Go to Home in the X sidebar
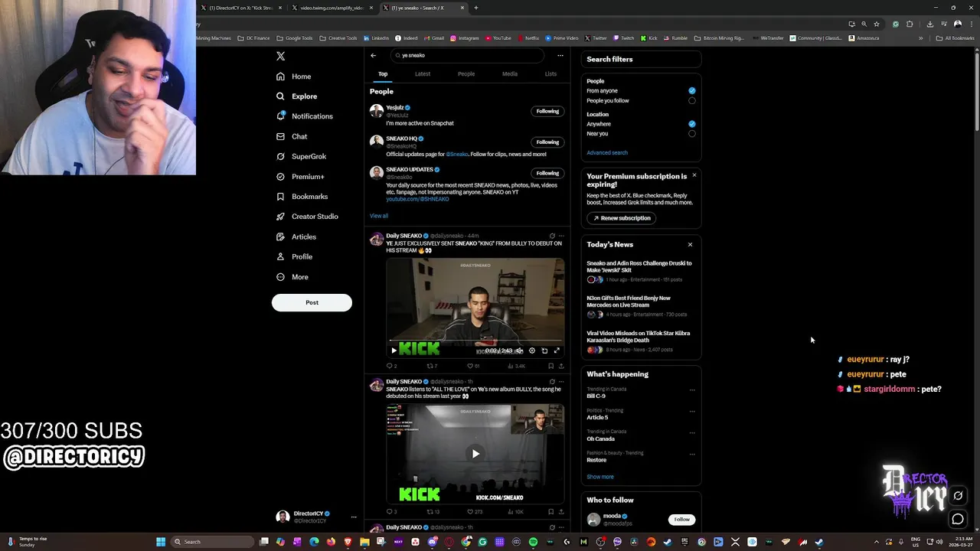980x551 pixels. click(294, 77)
